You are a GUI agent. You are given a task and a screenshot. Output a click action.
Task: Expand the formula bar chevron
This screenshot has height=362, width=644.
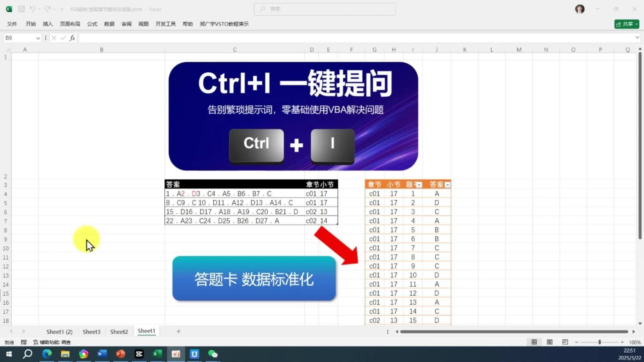(x=637, y=38)
